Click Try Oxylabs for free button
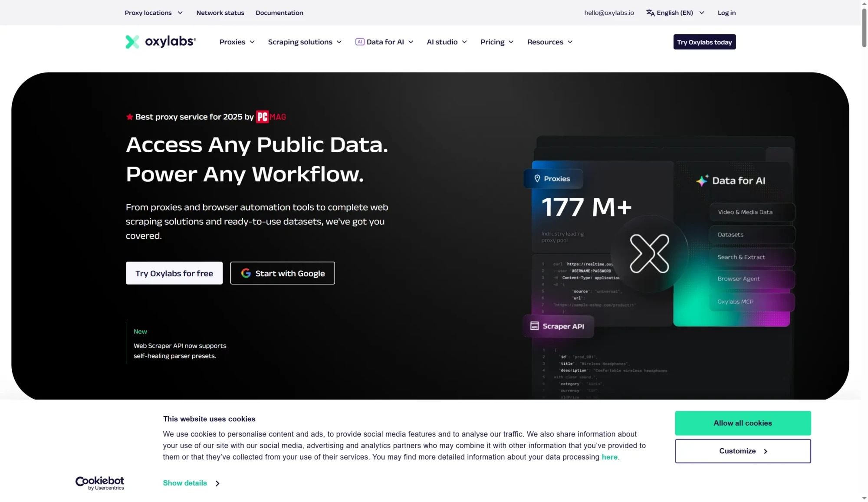Image resolution: width=868 pixels, height=502 pixels. 174,273
